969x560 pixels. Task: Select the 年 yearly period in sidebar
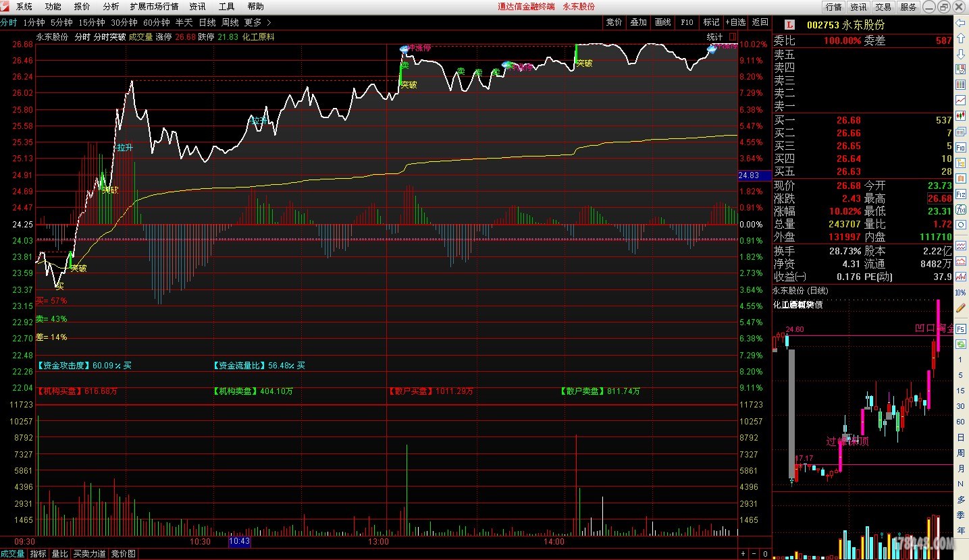(960, 530)
